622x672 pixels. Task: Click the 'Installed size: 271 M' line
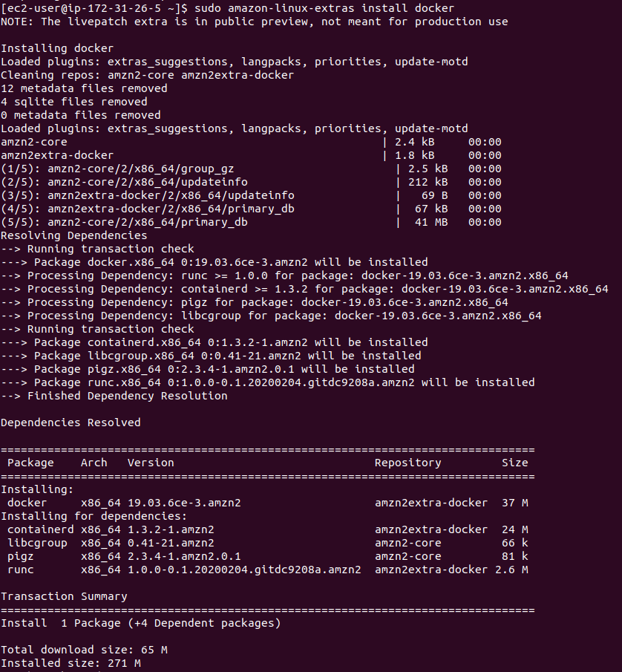[x=71, y=663]
